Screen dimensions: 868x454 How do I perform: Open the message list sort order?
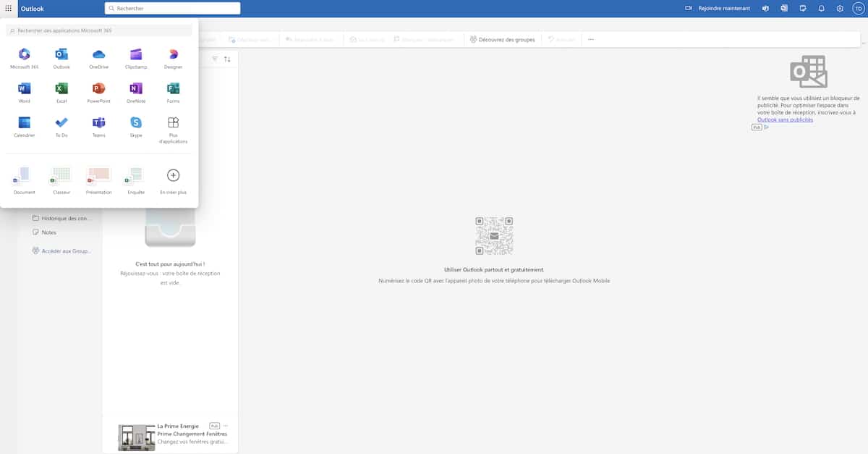click(x=227, y=59)
